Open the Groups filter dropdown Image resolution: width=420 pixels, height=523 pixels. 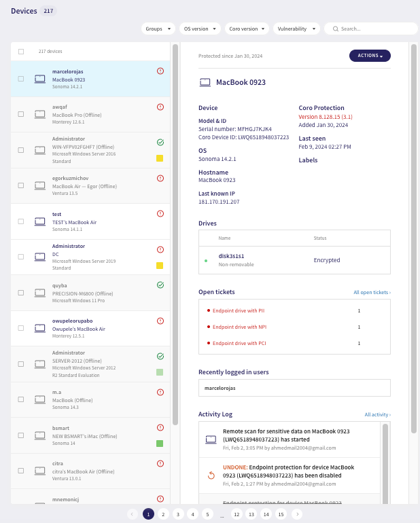[x=158, y=29]
